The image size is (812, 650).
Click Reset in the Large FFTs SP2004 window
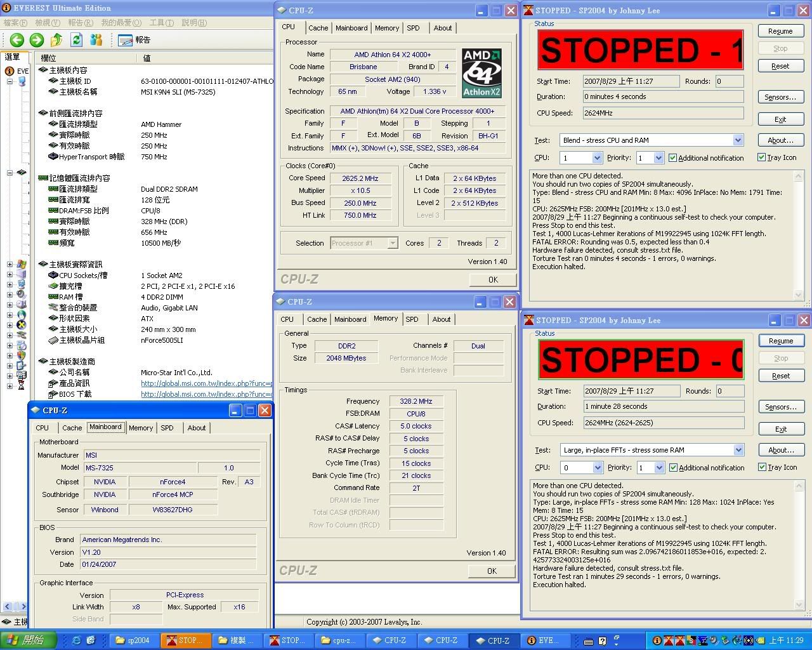tap(781, 376)
